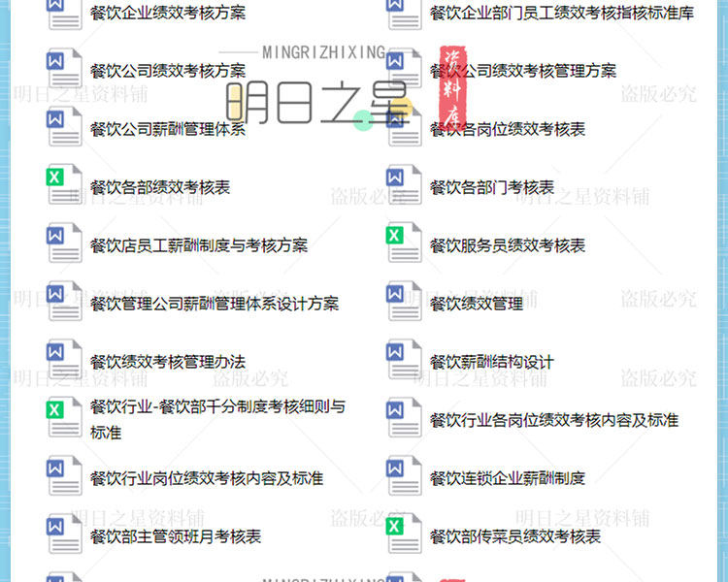
Task: Select the file name 餐饮绩效管理
Action: pyautogui.click(x=477, y=304)
